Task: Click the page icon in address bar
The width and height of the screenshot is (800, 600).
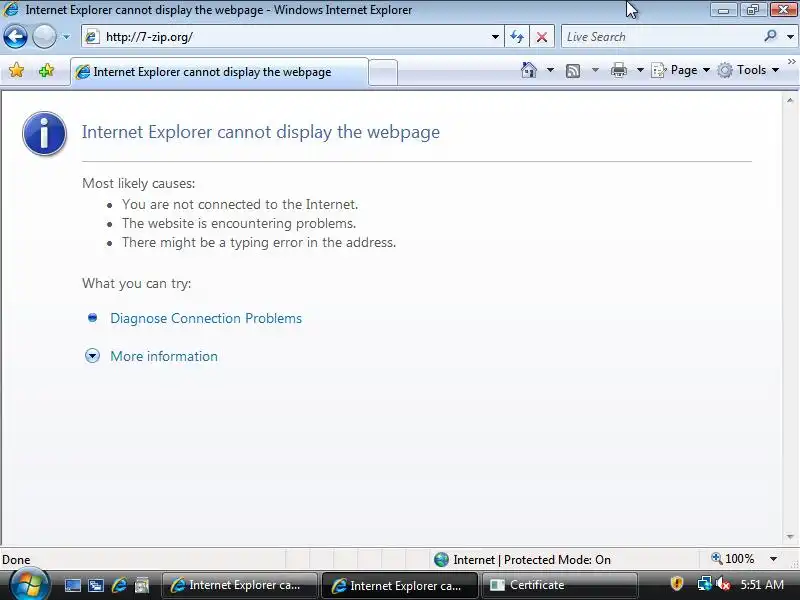Action: (92, 37)
